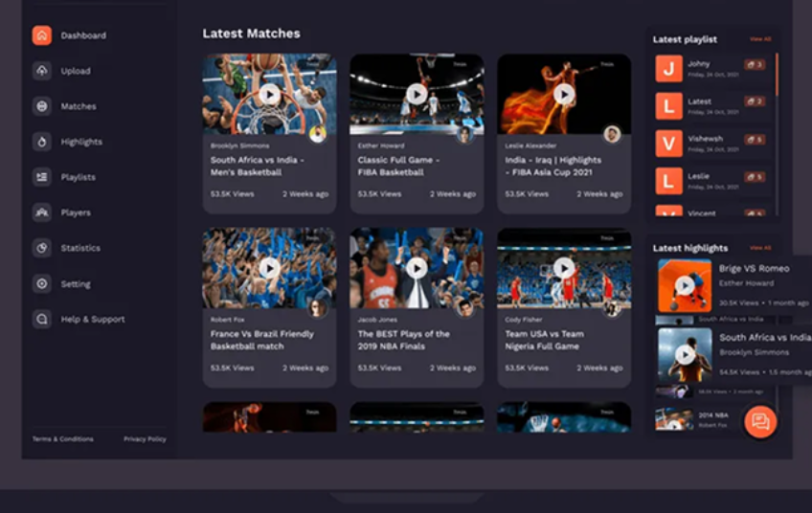The width and height of the screenshot is (812, 513).
Task: Open the Dashboard home icon
Action: (42, 35)
